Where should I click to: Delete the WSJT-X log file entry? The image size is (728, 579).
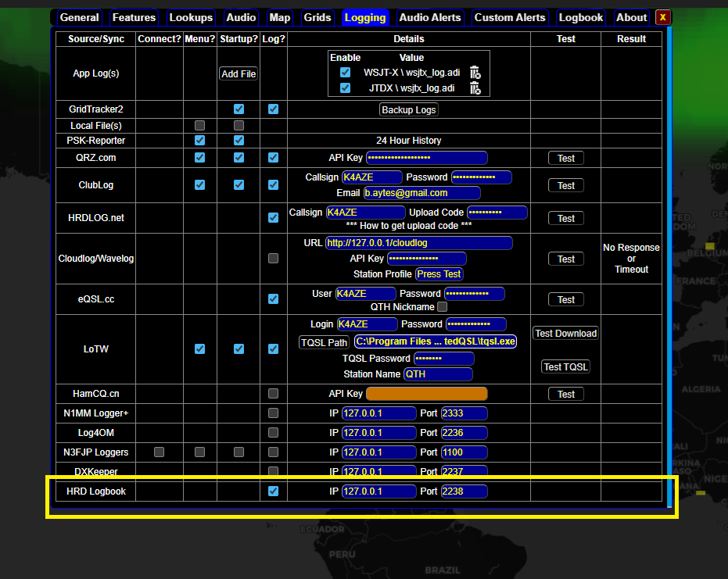(x=475, y=73)
